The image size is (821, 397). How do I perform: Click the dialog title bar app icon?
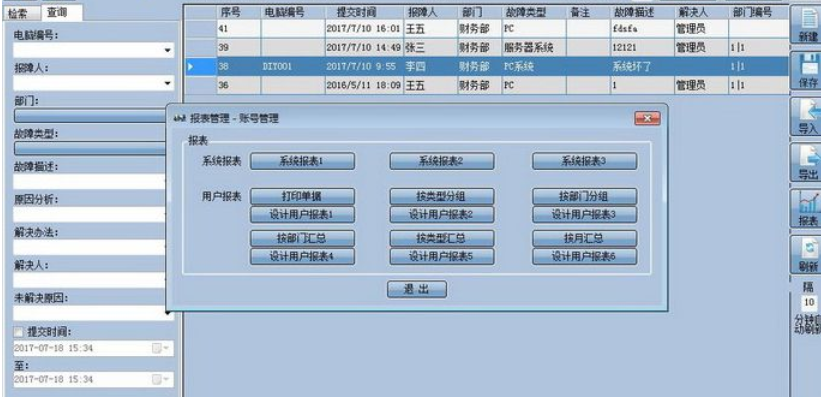click(x=180, y=119)
